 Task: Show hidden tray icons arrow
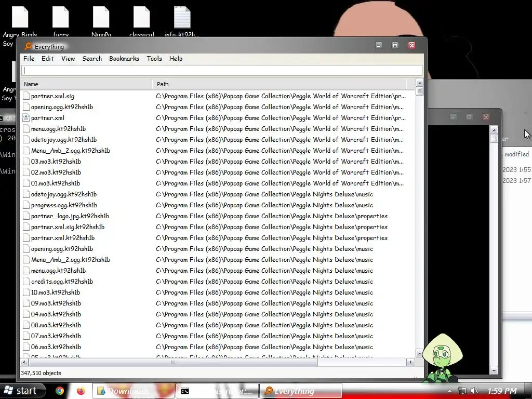tap(449, 391)
